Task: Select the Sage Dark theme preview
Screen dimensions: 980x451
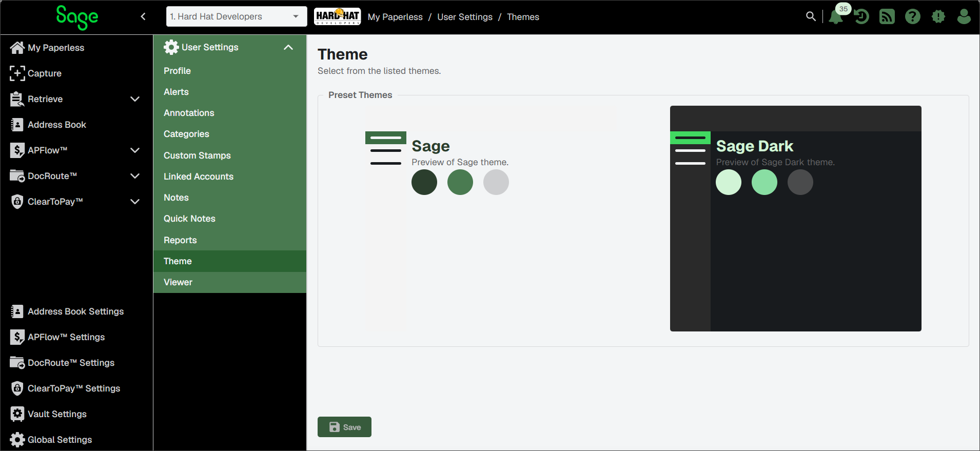Action: tap(796, 219)
